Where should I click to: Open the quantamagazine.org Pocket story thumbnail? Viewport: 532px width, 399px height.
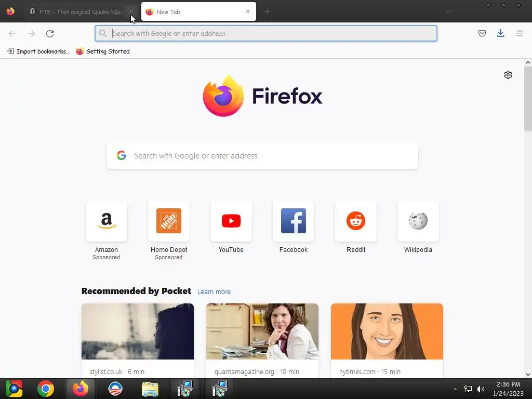pyautogui.click(x=262, y=331)
